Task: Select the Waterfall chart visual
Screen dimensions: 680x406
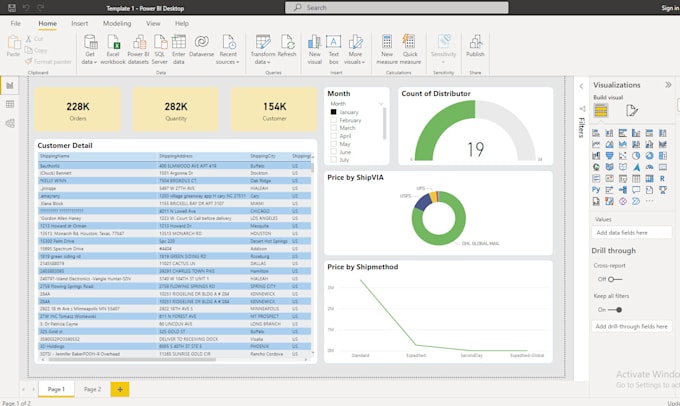Action: click(596, 156)
